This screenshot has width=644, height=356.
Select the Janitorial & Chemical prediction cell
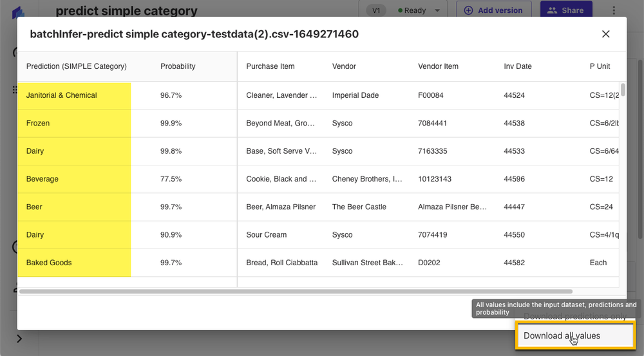point(74,95)
